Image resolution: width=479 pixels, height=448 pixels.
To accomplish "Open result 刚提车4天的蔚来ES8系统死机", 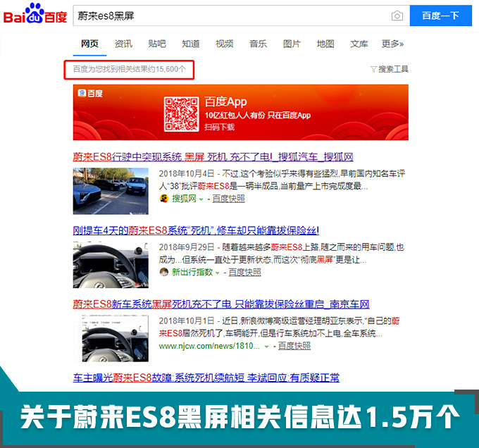I will [196, 230].
